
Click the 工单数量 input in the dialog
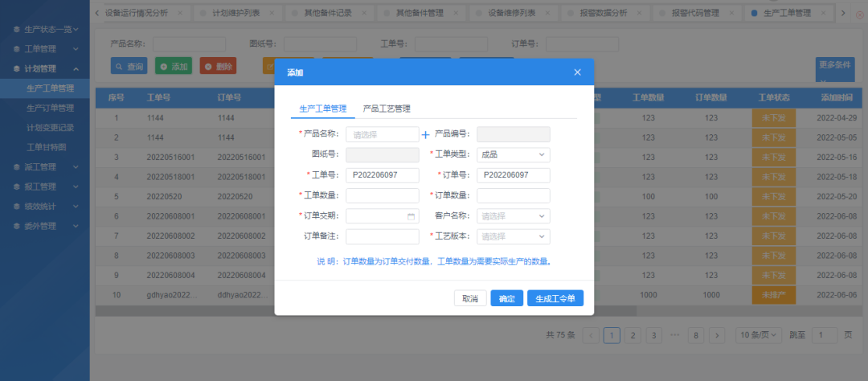(383, 196)
